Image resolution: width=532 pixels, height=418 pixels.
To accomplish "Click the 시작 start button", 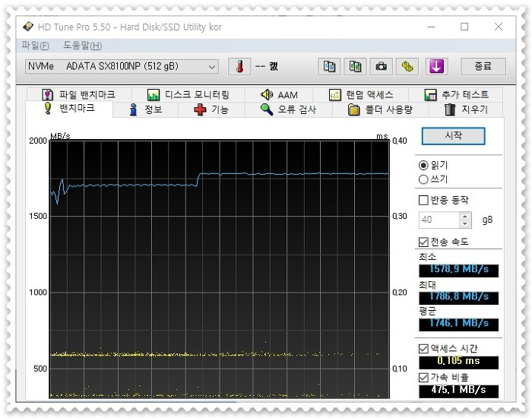I will 453,136.
